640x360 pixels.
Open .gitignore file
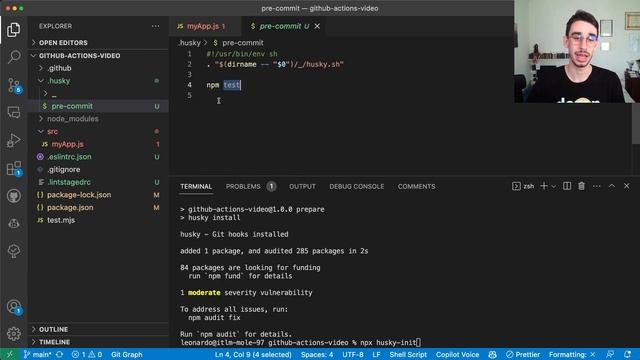click(x=98, y=169)
